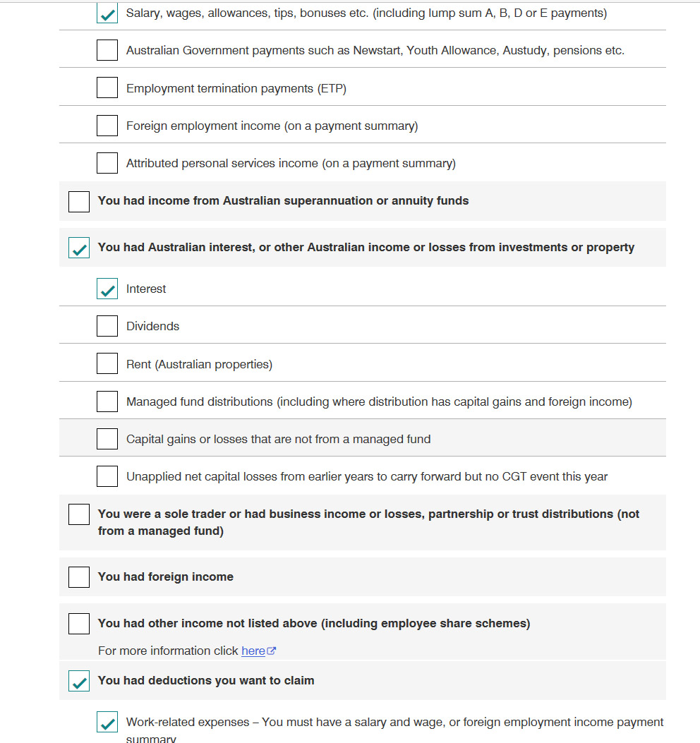
Task: Untick the Interest checkbox
Action: 107,289
